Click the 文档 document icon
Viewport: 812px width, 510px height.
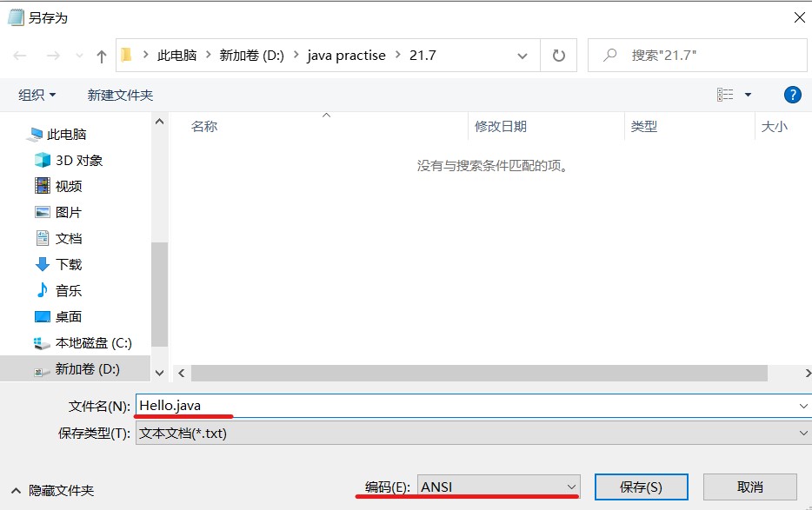coord(43,238)
